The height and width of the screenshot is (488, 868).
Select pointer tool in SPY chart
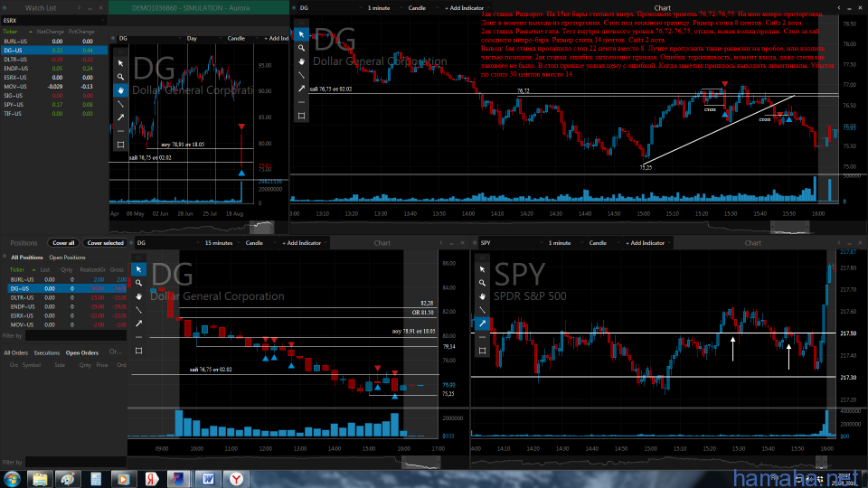pos(482,269)
